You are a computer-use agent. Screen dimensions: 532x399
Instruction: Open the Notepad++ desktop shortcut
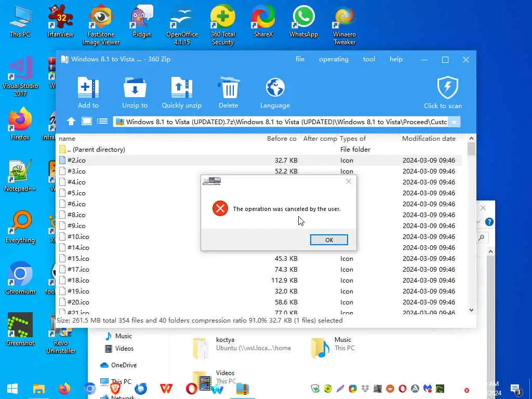click(20, 175)
